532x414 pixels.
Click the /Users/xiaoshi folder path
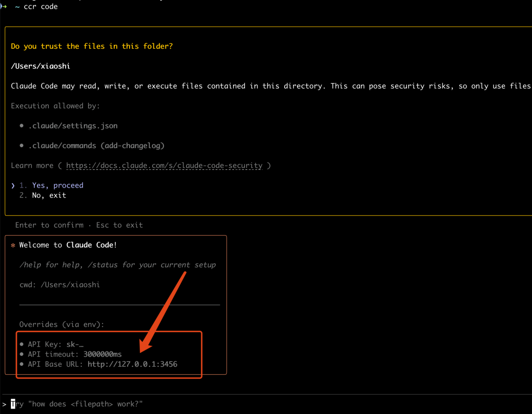40,66
